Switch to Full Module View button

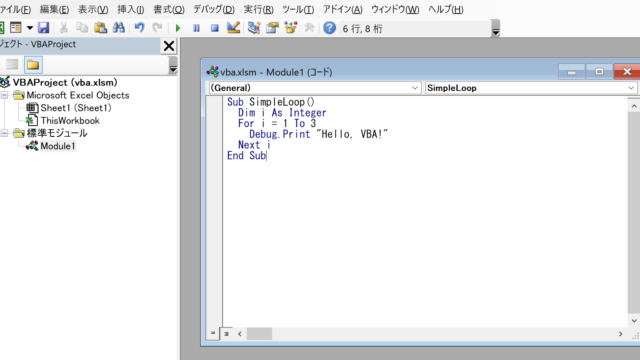(226, 333)
